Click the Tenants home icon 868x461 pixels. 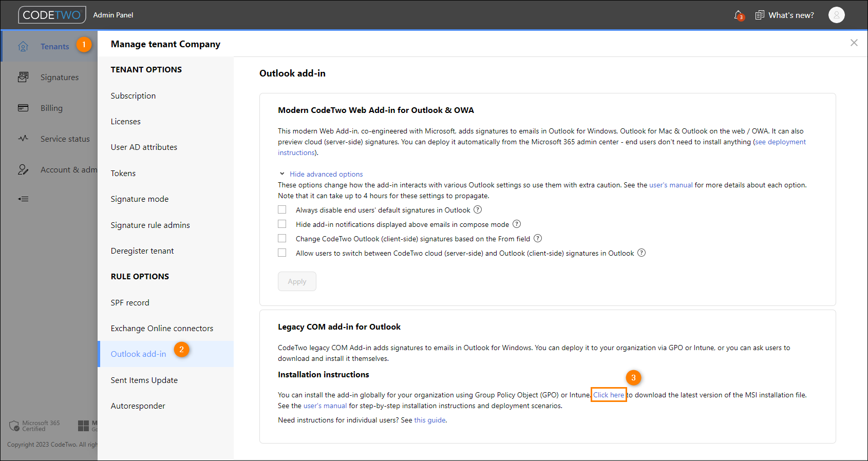point(23,47)
